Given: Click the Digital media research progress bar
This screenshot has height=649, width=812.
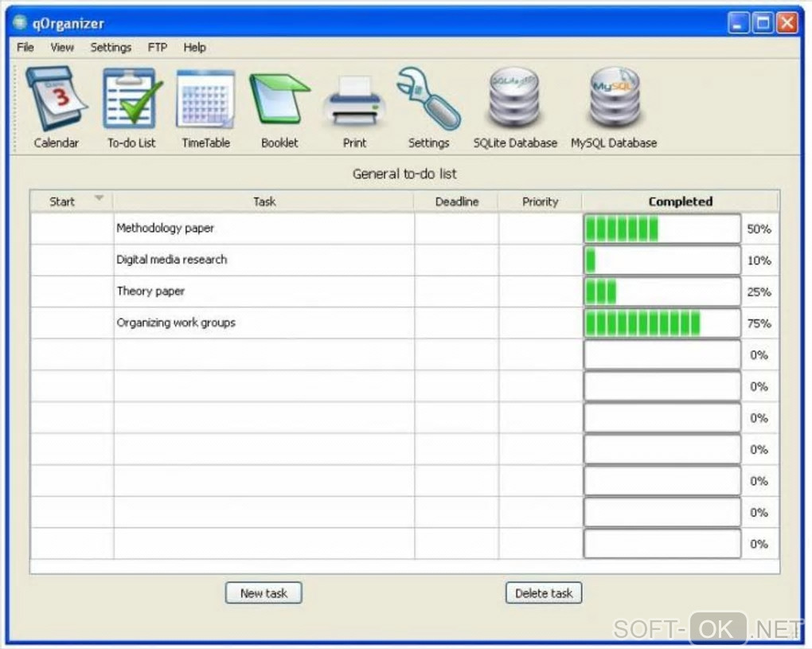Looking at the screenshot, I should point(662,260).
